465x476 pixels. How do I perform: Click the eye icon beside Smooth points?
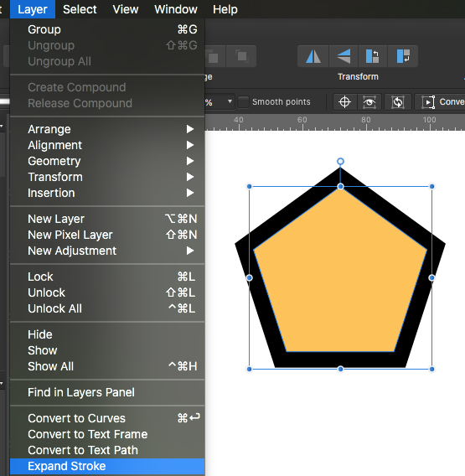tap(369, 102)
